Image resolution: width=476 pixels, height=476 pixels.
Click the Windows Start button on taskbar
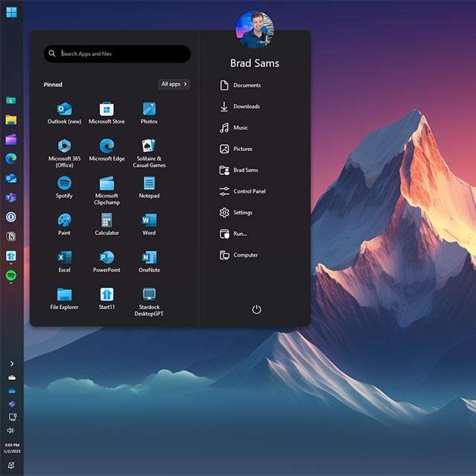12,12
